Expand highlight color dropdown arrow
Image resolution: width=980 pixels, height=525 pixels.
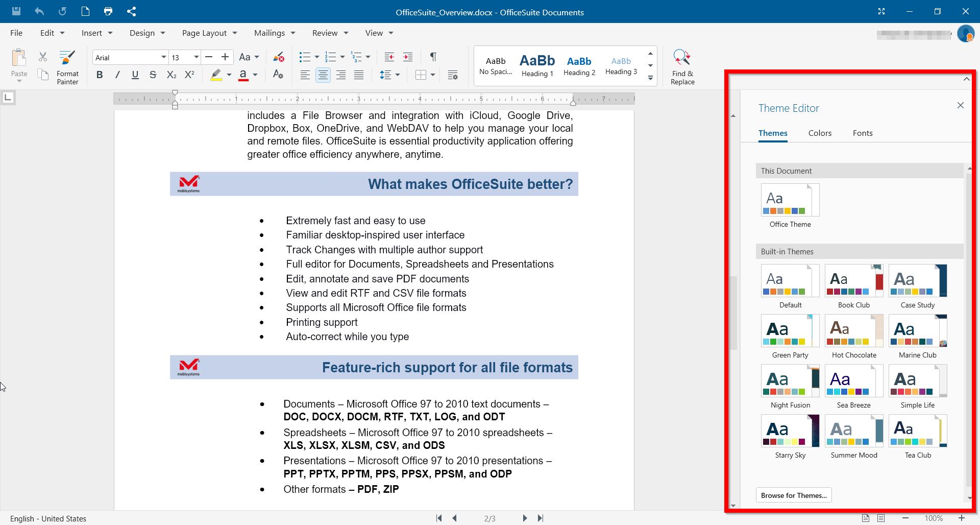[229, 75]
